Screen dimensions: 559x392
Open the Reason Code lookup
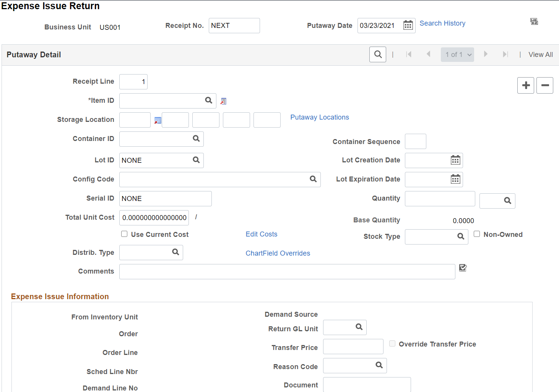(379, 366)
